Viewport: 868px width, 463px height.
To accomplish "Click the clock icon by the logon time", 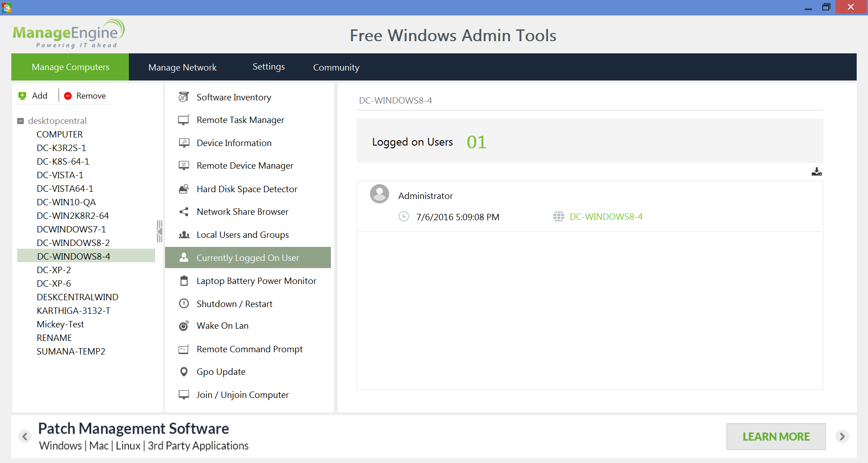I will (404, 217).
